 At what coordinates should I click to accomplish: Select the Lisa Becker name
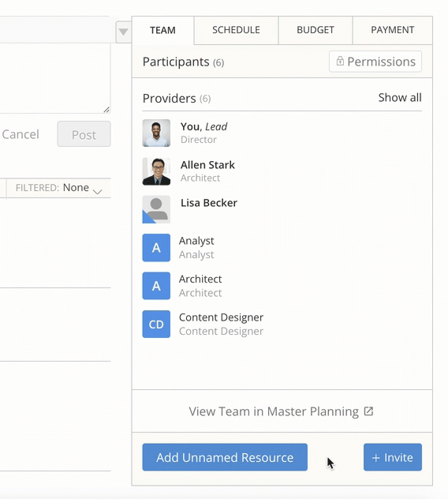click(x=209, y=203)
